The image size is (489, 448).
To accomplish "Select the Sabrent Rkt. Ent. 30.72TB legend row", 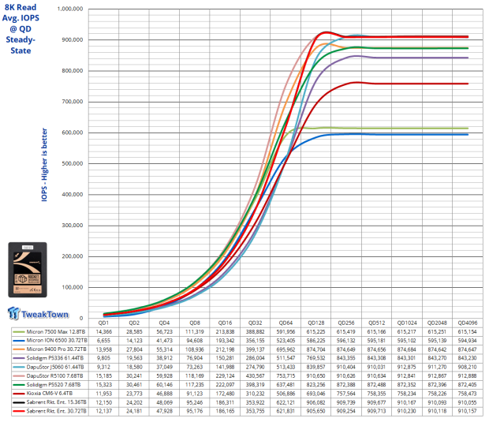I will point(50,411).
